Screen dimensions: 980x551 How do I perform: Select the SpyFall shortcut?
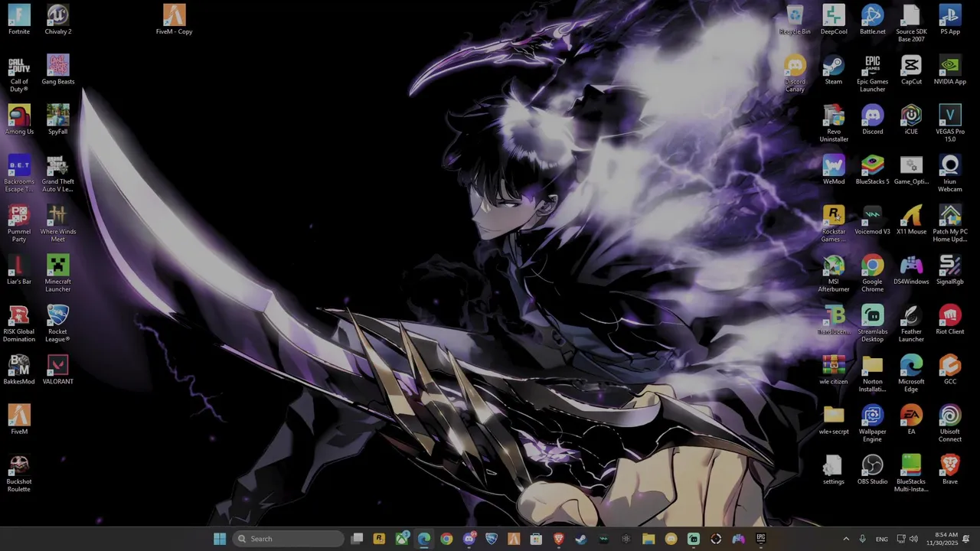[x=58, y=120]
